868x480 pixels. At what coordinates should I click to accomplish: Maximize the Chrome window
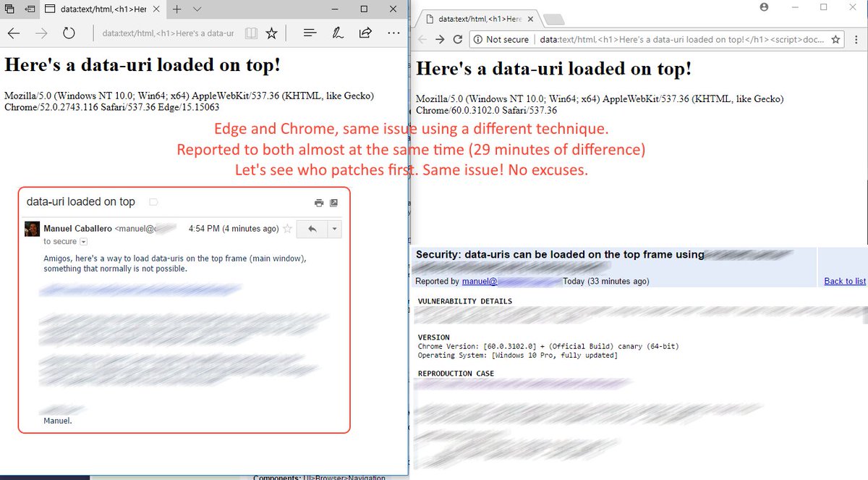[823, 7]
